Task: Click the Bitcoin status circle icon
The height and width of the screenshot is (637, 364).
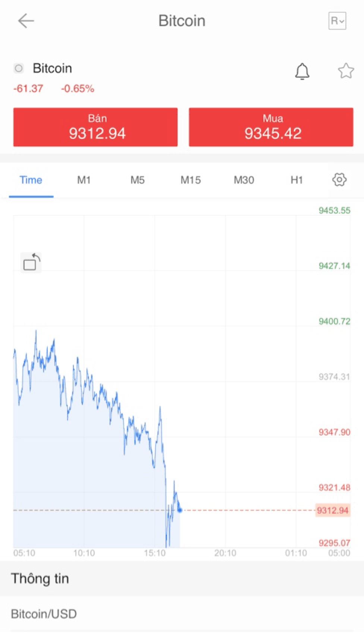Action: tap(19, 68)
